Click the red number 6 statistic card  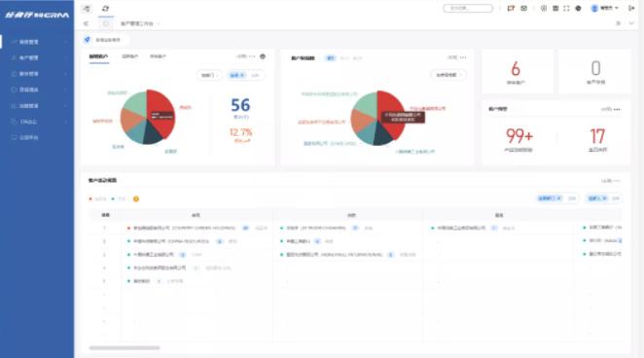pos(517,71)
